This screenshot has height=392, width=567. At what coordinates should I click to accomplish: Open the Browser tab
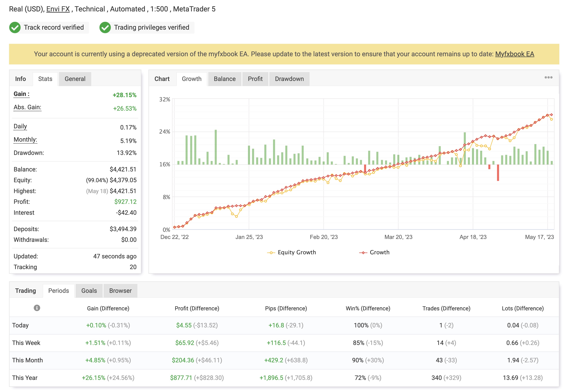point(120,291)
